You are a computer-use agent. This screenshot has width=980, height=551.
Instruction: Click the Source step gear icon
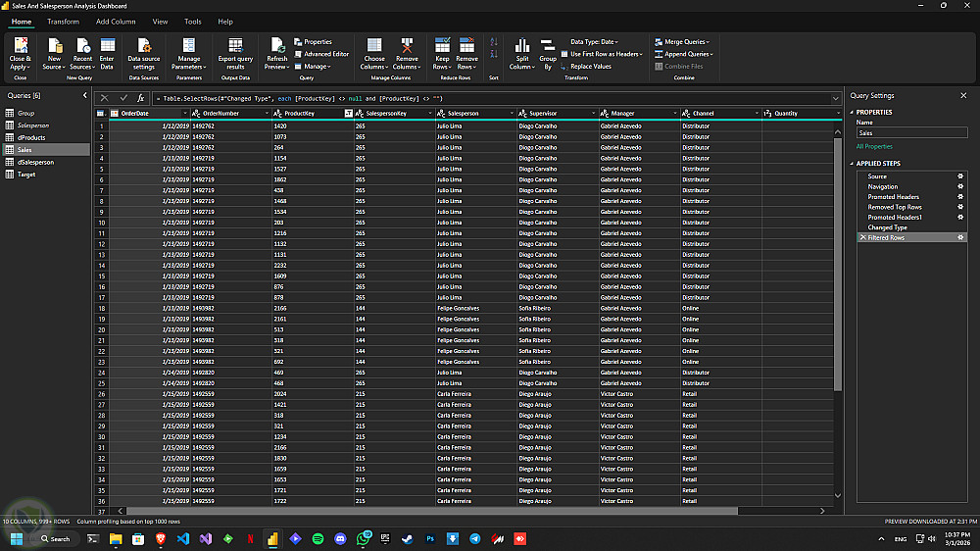coord(960,176)
